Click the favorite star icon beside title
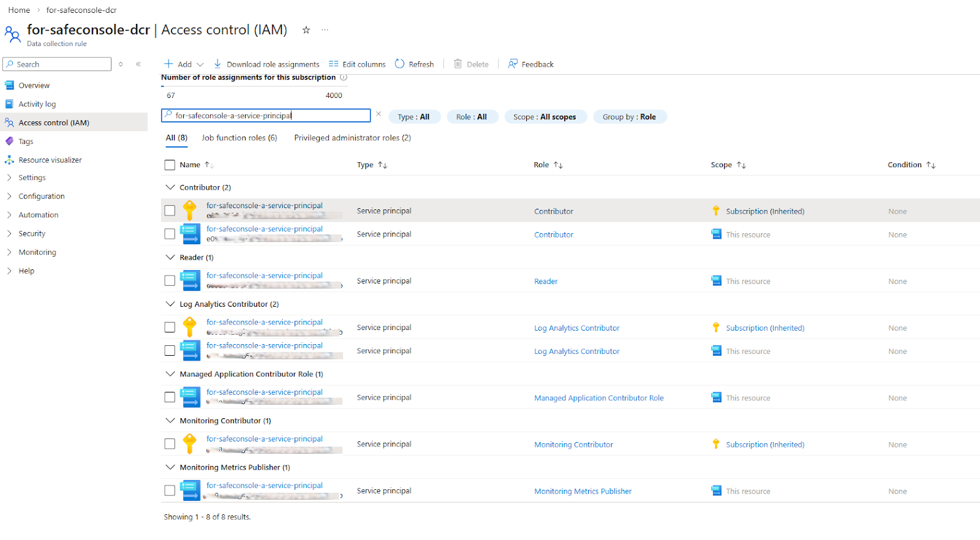This screenshot has height=540, width=980. [x=306, y=30]
